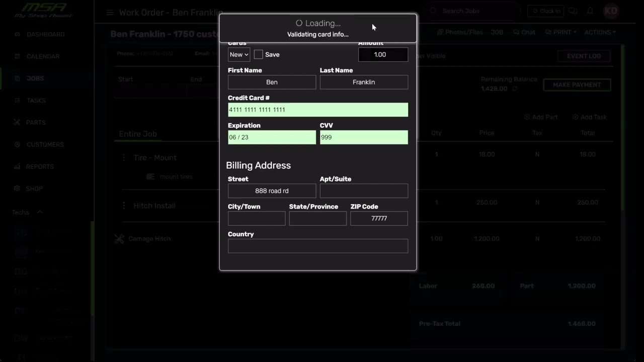Click the Last Name field with Franklin
644x362 pixels.
[x=364, y=82]
